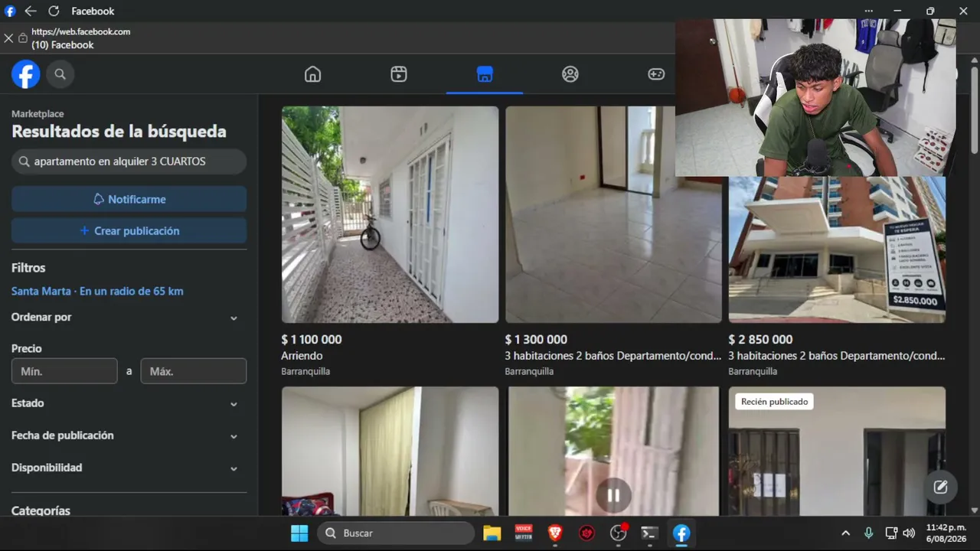Viewport: 980px width, 551px height.
Task: Click the Facebook app icon on the taskbar
Action: tap(681, 533)
